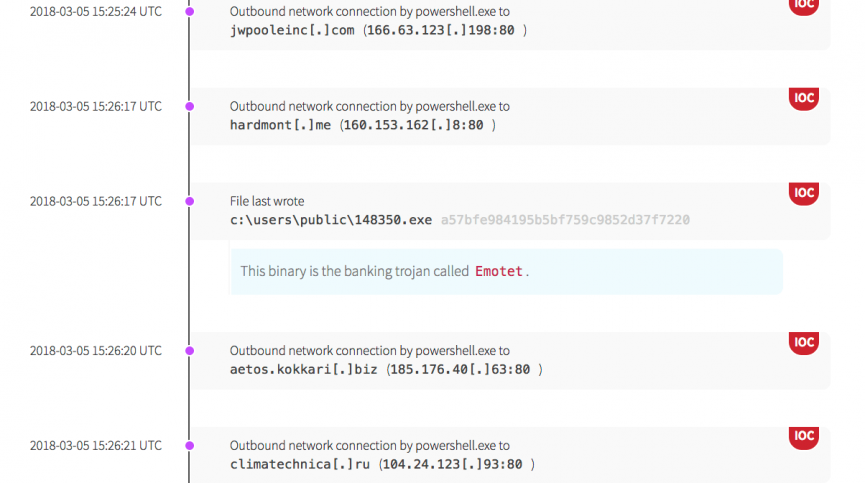Click timeline dot at 15:26:21 UTC
The height and width of the screenshot is (483, 865).
click(189, 445)
